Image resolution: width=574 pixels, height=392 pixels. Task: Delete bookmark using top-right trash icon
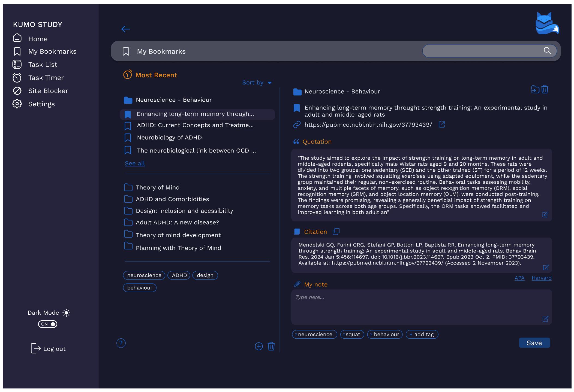[x=545, y=89]
